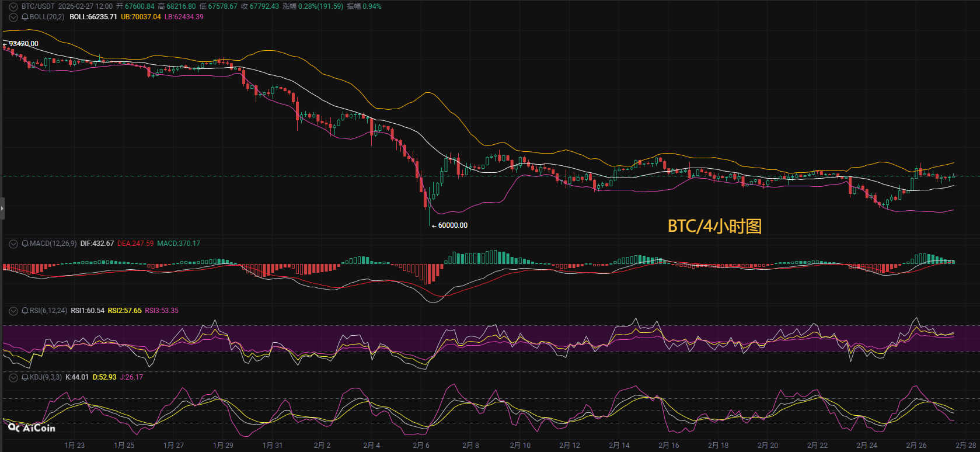The height and width of the screenshot is (452, 980).
Task: Collapse the MACD indicator panel
Action: [13, 244]
